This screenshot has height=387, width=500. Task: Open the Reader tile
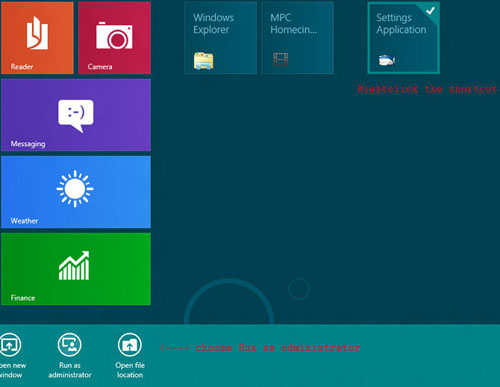point(37,38)
